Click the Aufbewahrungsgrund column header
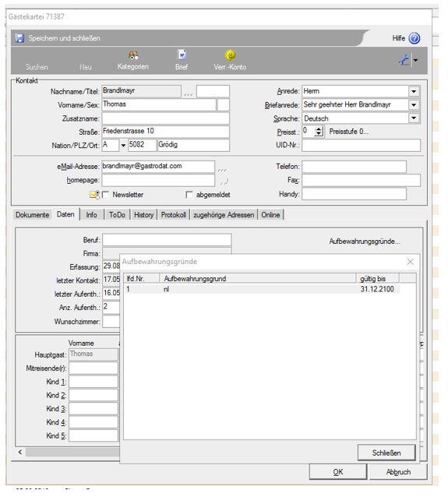Screen dimensions: 448x497 tap(257, 279)
